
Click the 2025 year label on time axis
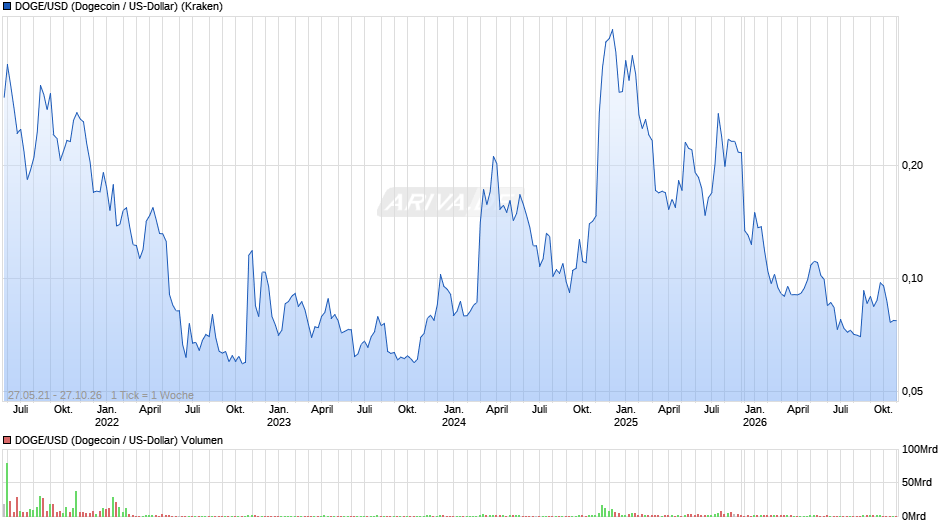626,422
